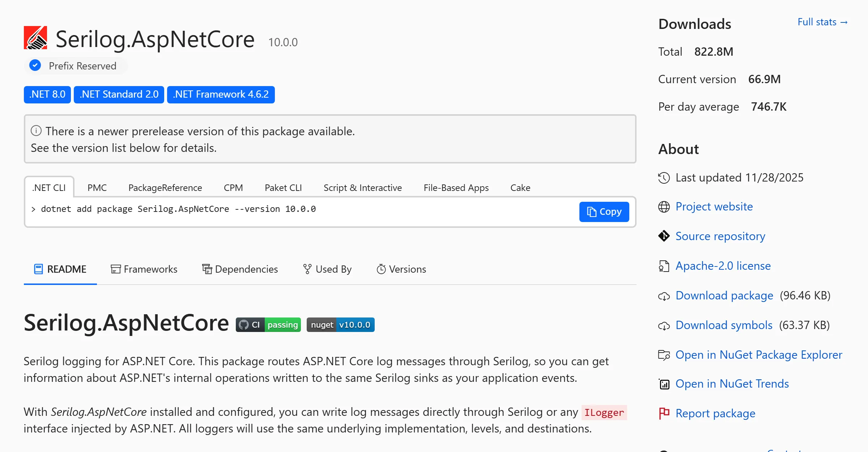Viewport: 868px width, 452px height.
Task: Click the .NET Standard 2.0 badge
Action: (119, 94)
